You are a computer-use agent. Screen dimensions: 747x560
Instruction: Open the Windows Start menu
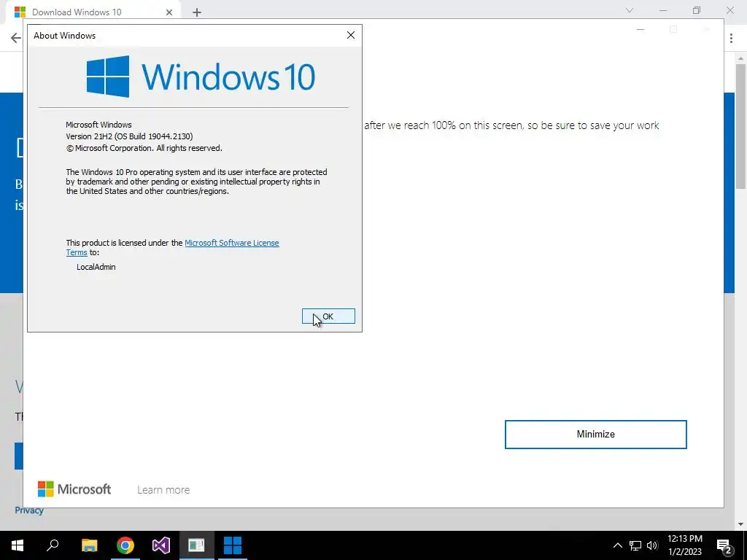pos(18,545)
